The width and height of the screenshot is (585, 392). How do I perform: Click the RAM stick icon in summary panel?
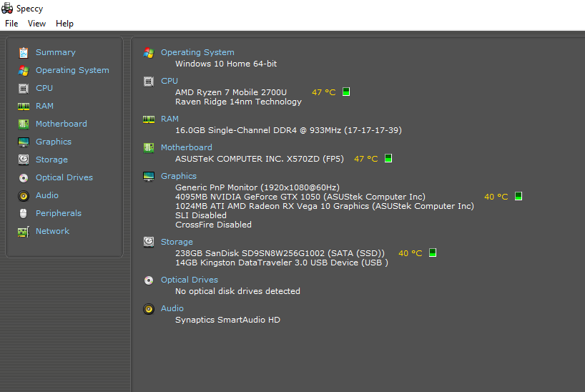[149, 119]
